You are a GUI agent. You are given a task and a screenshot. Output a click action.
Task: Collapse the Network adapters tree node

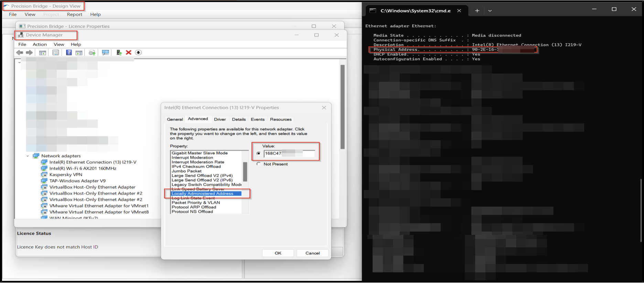point(28,156)
